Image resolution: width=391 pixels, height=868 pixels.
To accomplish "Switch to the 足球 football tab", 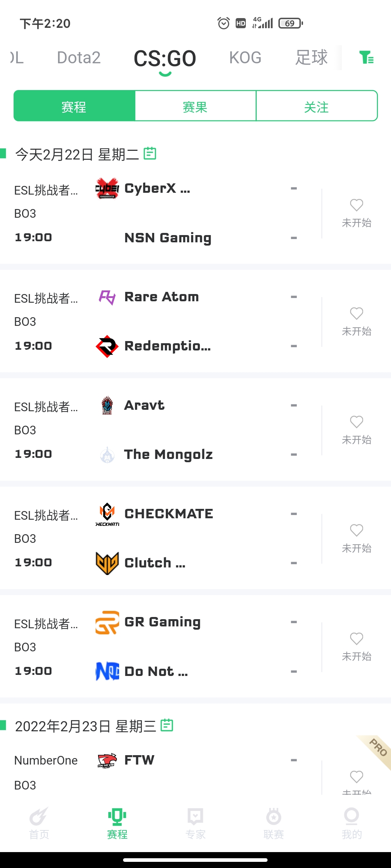I will click(x=311, y=58).
